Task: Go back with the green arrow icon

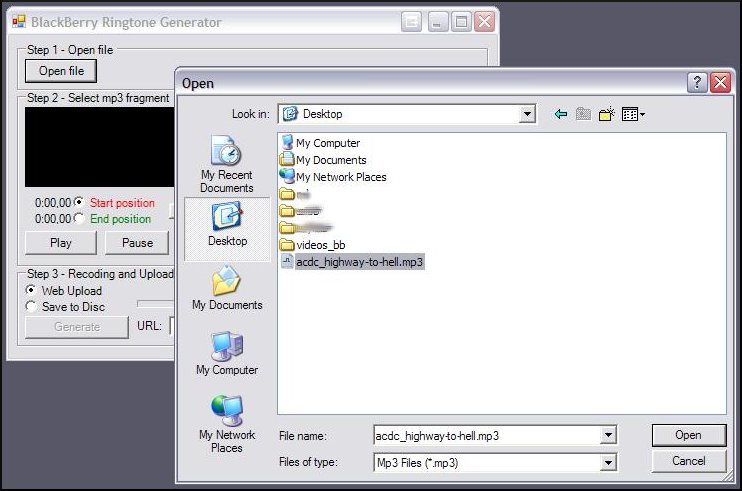Action: 561,114
